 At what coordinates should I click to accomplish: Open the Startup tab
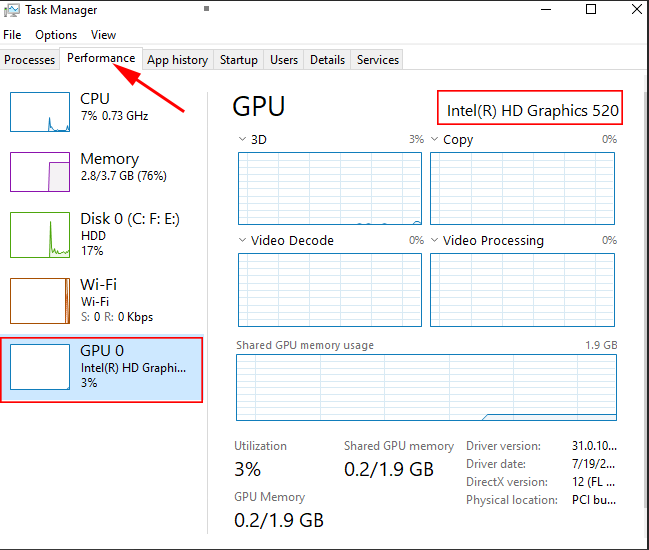238,60
